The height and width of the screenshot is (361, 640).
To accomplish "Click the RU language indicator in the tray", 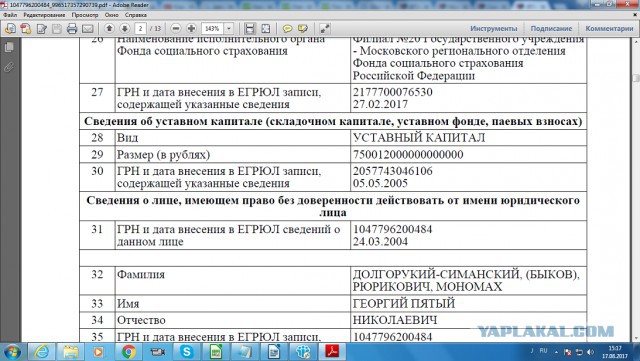I will tap(543, 351).
